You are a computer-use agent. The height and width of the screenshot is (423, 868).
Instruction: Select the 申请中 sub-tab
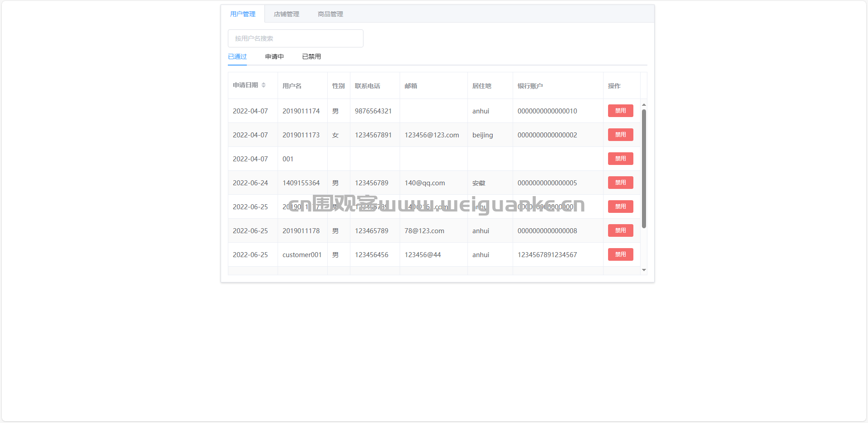pyautogui.click(x=274, y=56)
